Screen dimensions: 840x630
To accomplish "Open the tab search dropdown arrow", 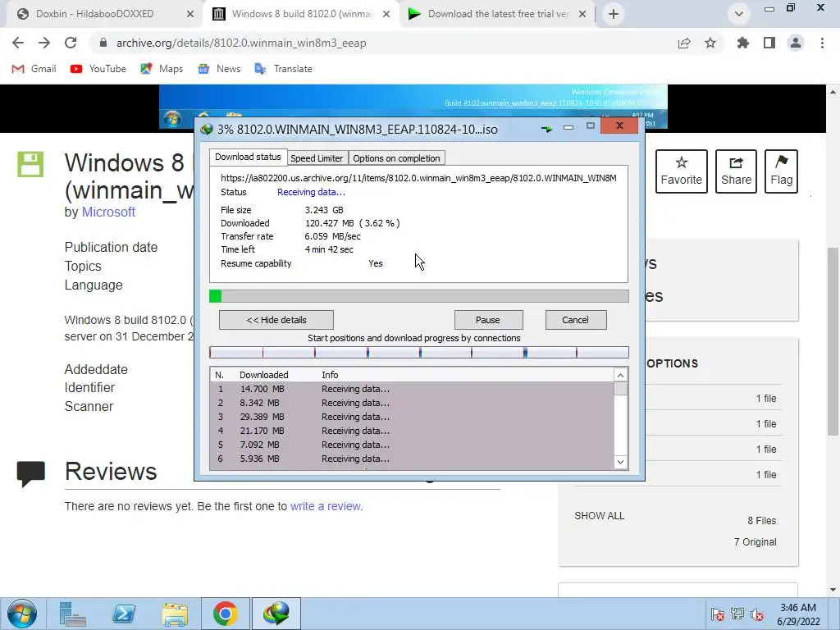I will click(739, 14).
